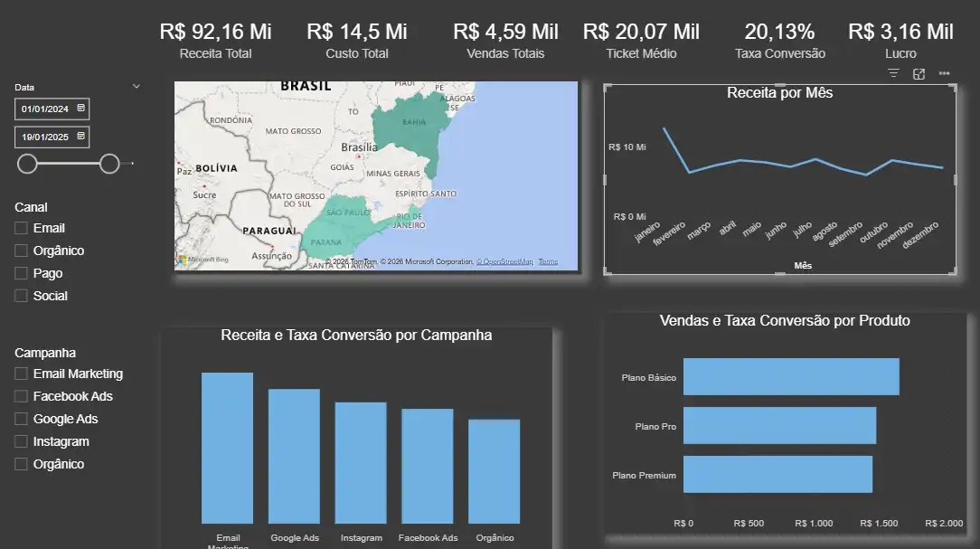Screen dimensions: 980x549
Task: Open the OpenStreetMap link on the map
Action: (x=506, y=262)
